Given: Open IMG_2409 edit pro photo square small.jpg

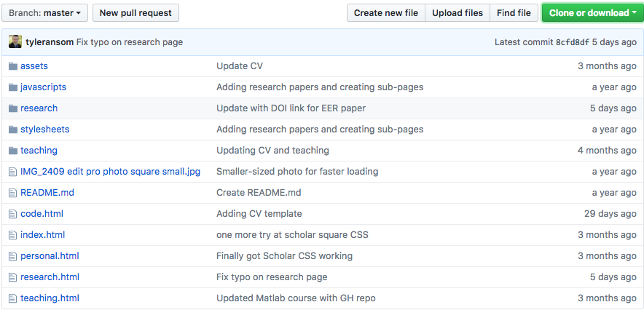Looking at the screenshot, I should pyautogui.click(x=111, y=172).
